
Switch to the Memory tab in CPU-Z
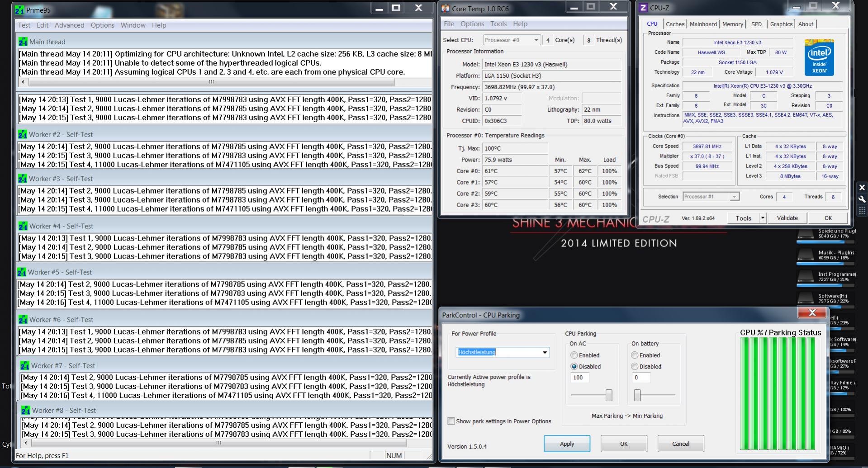(x=733, y=24)
